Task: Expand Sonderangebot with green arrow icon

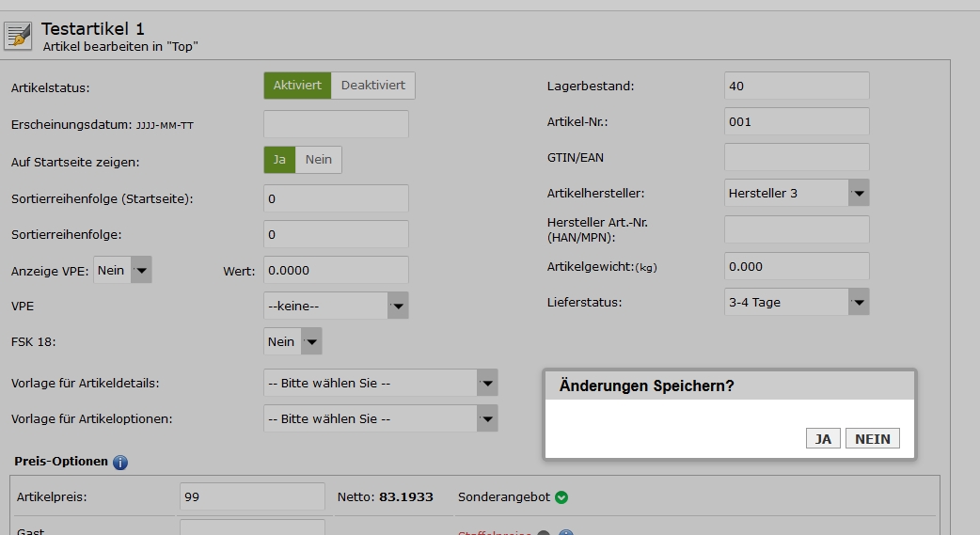Action: click(x=561, y=497)
